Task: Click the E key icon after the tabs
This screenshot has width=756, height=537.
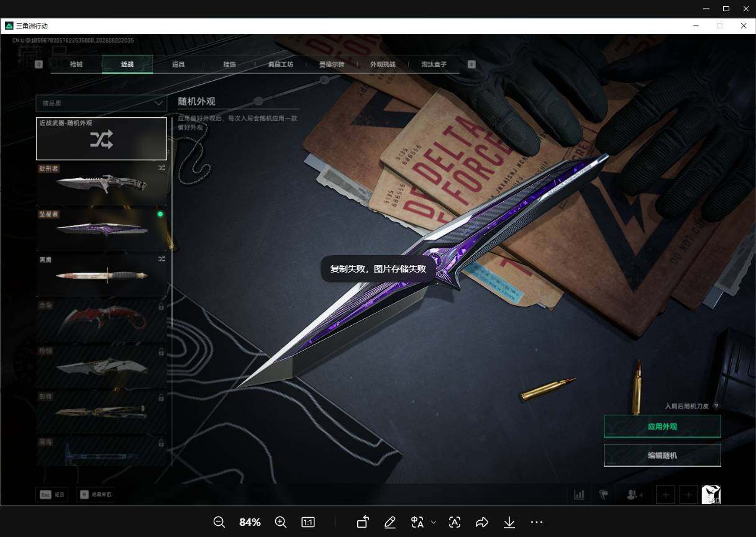Action: point(471,64)
